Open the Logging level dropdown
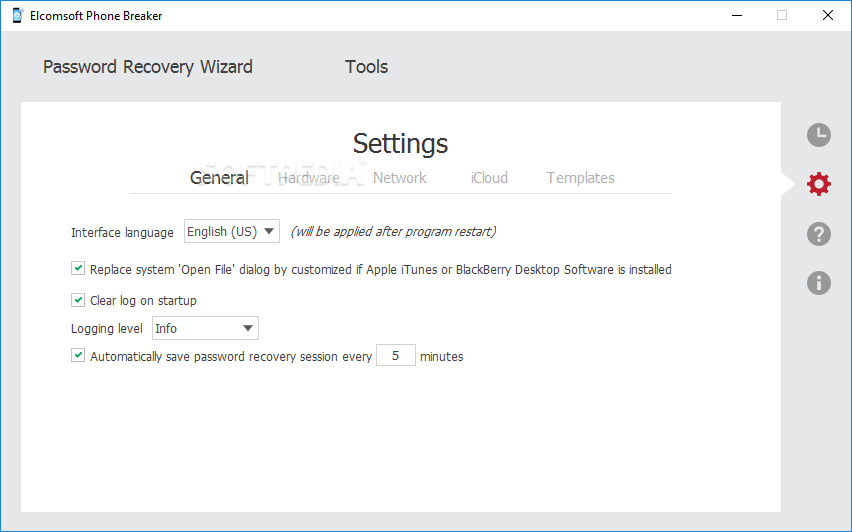 click(205, 328)
